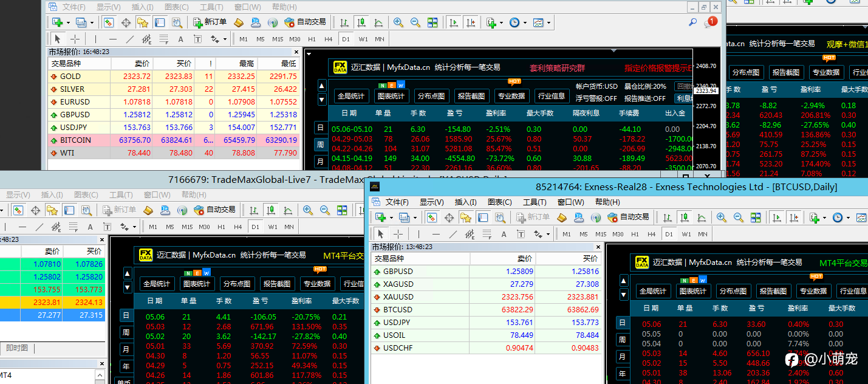Viewport: 868px width, 384px height.
Task: Zoom in chart in TradeMax window
Action: [x=308, y=210]
